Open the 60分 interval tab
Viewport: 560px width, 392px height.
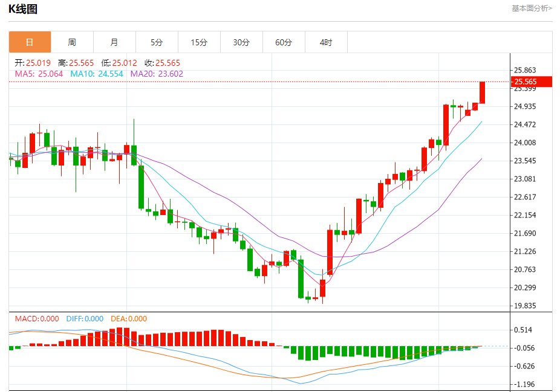tap(284, 42)
